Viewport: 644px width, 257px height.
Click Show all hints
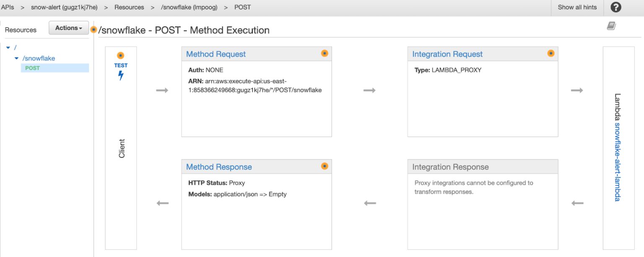577,7
